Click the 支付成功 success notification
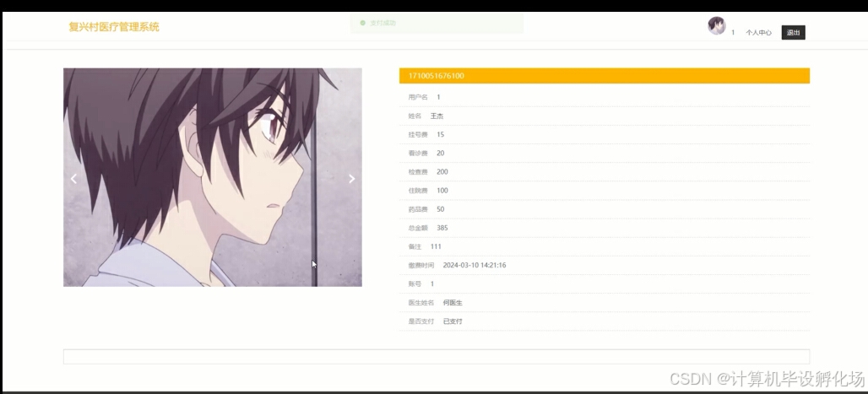This screenshot has height=394, width=868. (x=437, y=24)
